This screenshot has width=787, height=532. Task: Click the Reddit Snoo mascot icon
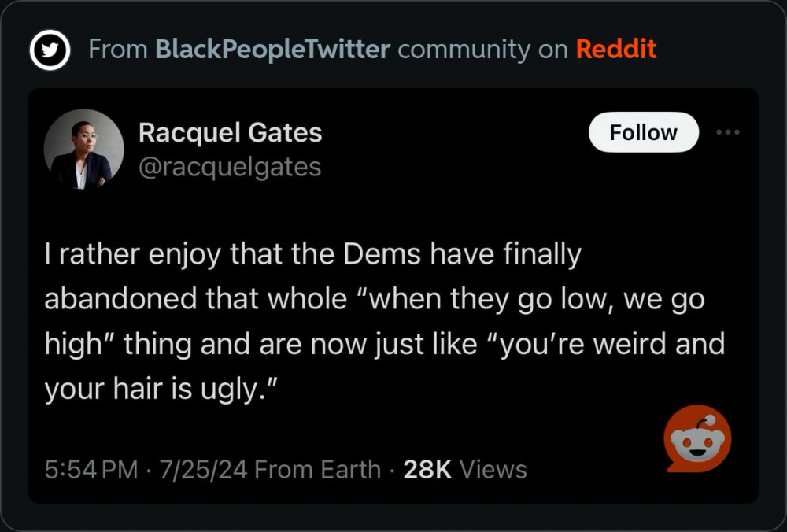(697, 439)
